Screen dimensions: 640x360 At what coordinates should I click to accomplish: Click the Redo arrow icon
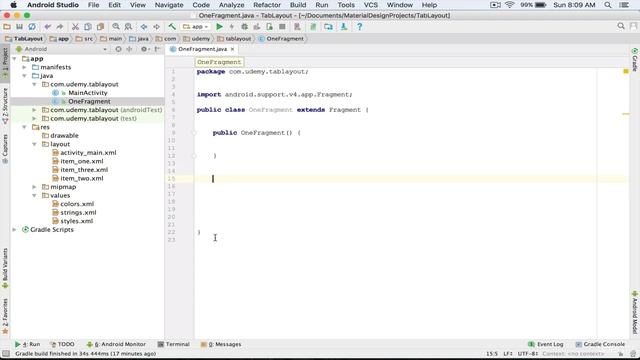coord(60,27)
